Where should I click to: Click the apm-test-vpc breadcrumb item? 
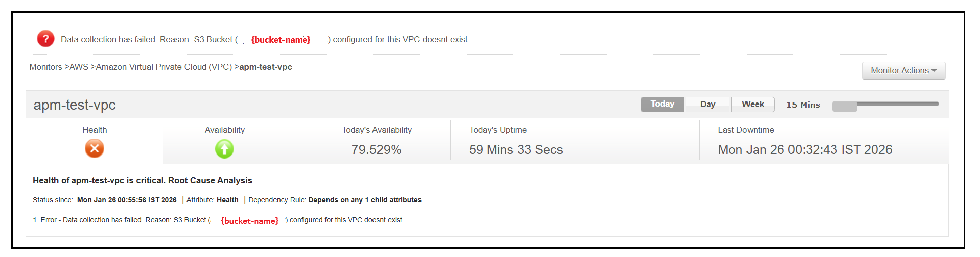pos(265,67)
